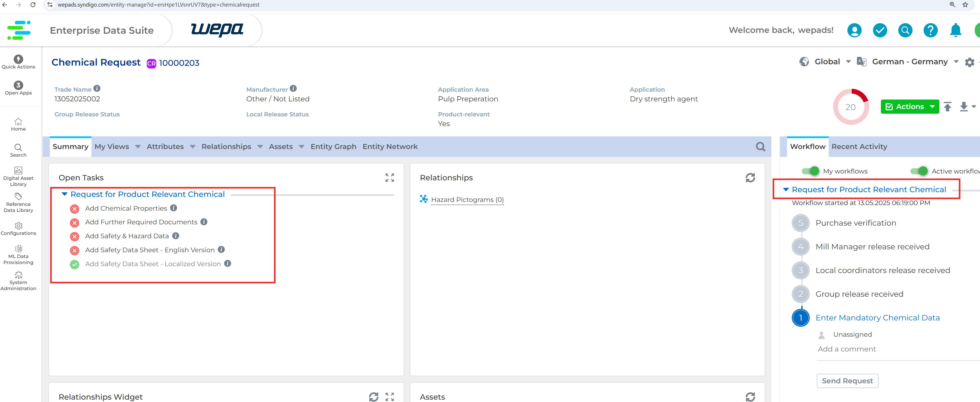This screenshot has width=980, height=402.
Task: Click the Send Request button
Action: coord(847,381)
